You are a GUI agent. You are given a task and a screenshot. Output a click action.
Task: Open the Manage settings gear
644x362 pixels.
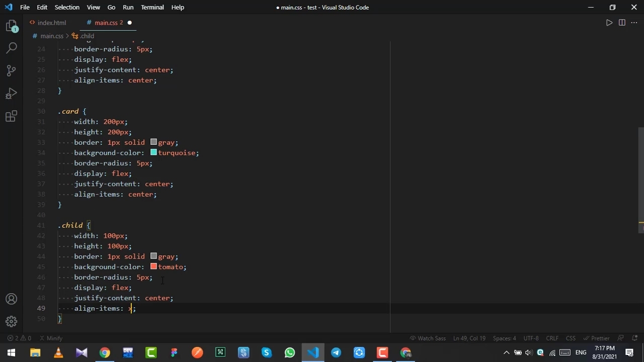pos(12,322)
